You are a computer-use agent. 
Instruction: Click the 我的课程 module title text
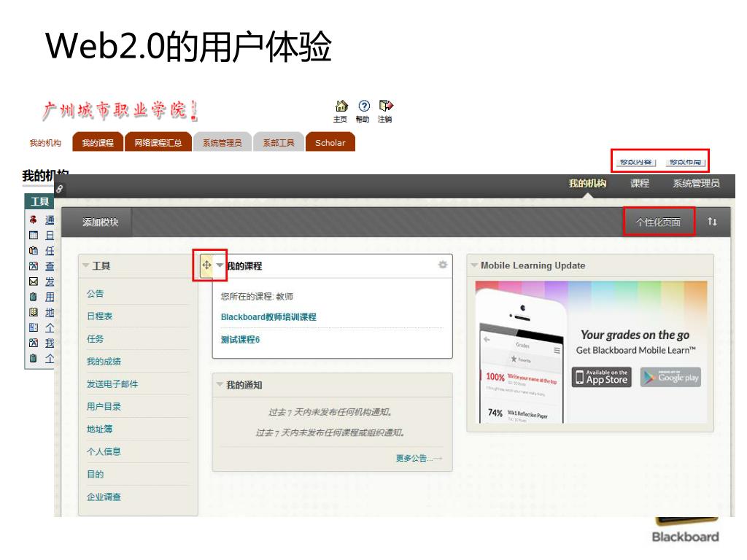click(244, 265)
